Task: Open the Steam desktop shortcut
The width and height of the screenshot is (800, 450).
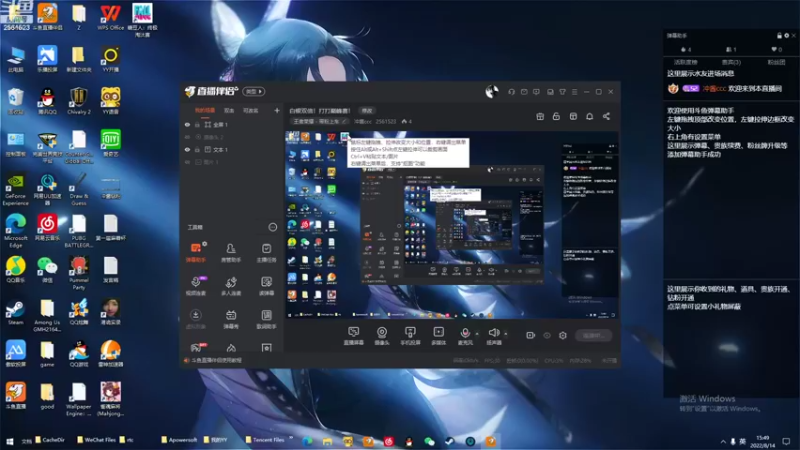Action: click(15, 312)
